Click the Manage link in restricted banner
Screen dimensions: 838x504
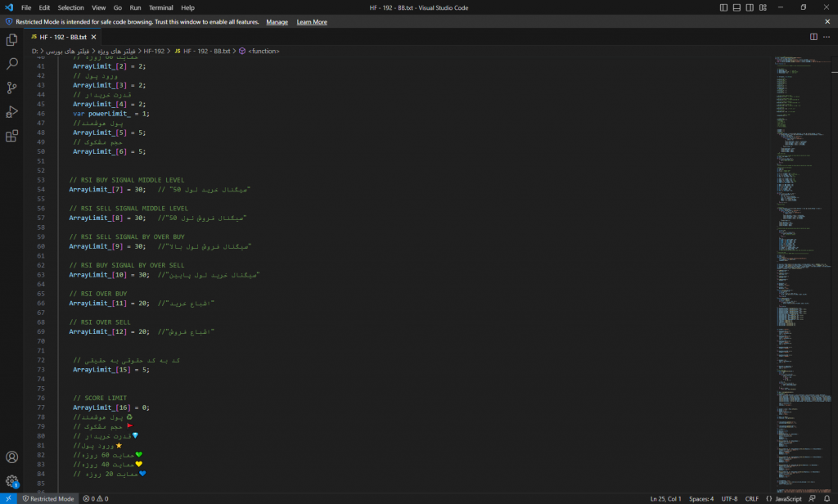pos(277,22)
